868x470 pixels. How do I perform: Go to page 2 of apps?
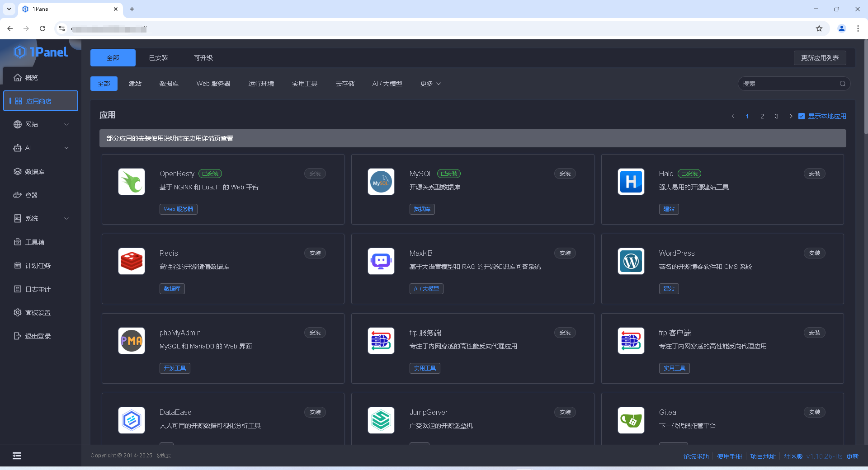[x=762, y=116]
